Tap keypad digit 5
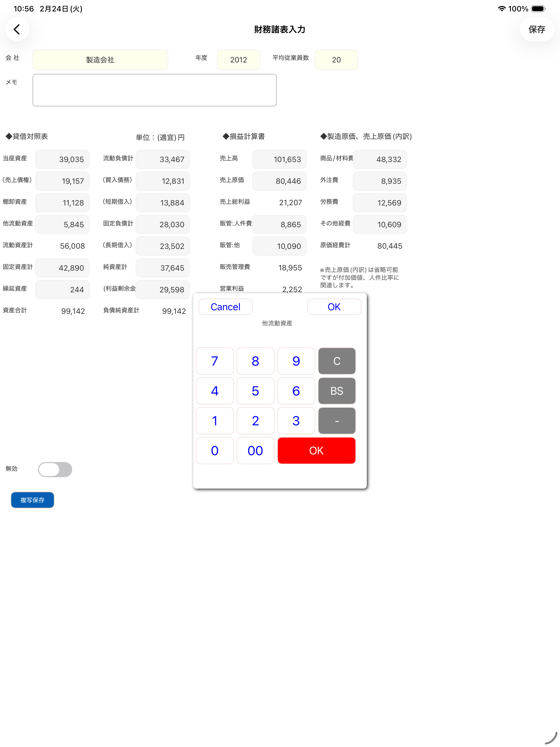The height and width of the screenshot is (747, 560). 256,391
